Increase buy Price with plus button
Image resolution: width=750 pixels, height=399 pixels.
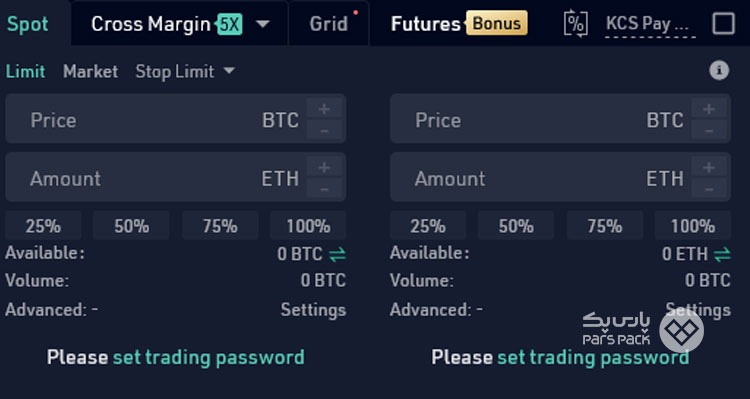coord(324,109)
